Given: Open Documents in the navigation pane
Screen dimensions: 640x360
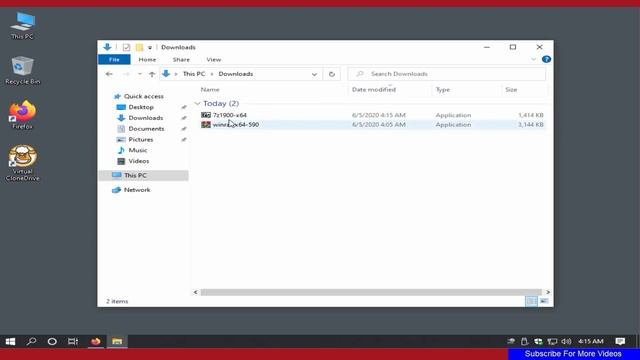Looking at the screenshot, I should 146,129.
